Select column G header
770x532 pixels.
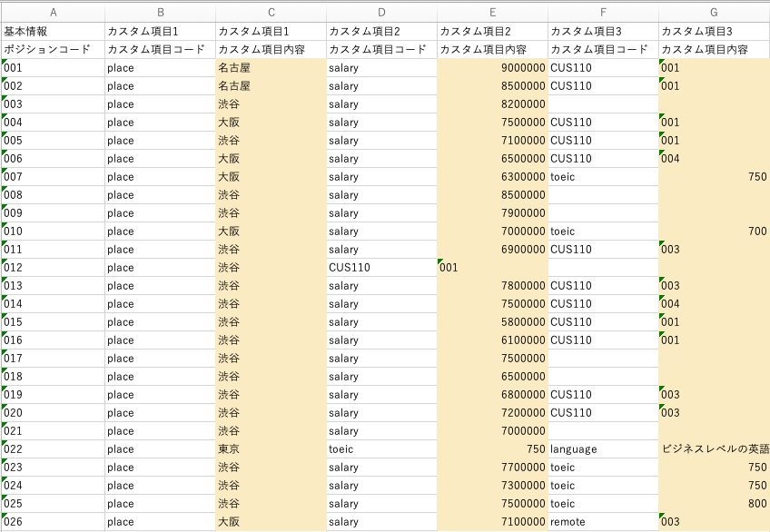[x=714, y=12]
